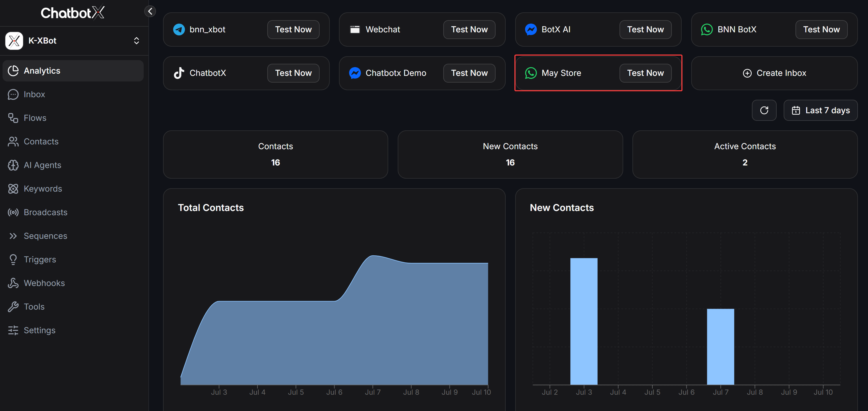Open the Triggers page
This screenshot has width=868, height=411.
(x=73, y=259)
